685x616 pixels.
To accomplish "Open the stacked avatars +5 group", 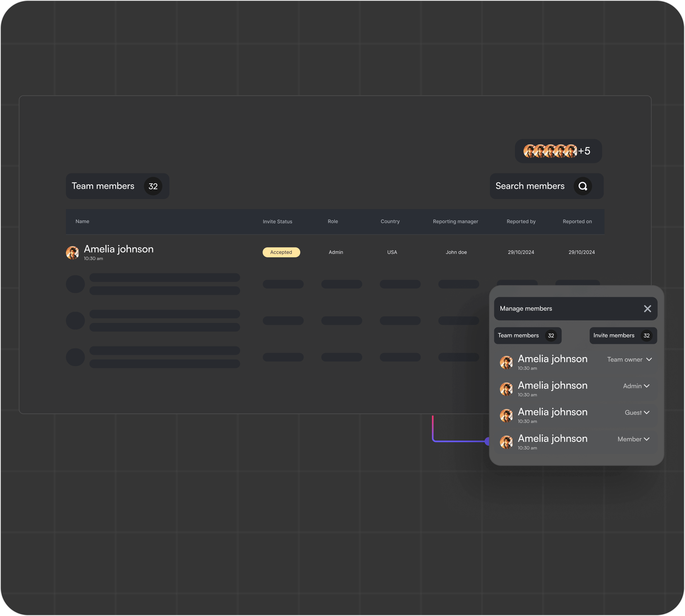I will tap(558, 151).
